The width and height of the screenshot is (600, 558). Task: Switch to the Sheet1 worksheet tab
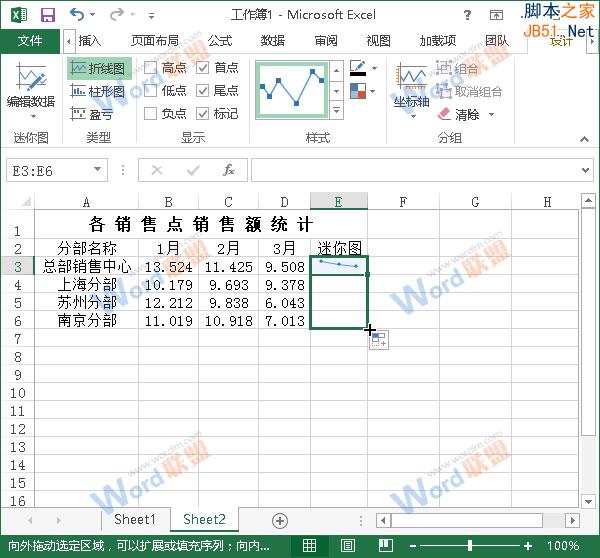[135, 520]
